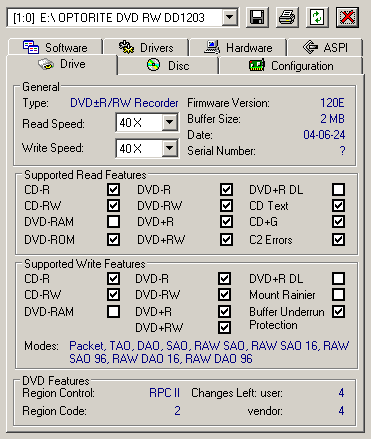Expand the Read Speed dropdown arrow
The width and height of the screenshot is (371, 439).
[x=170, y=123]
